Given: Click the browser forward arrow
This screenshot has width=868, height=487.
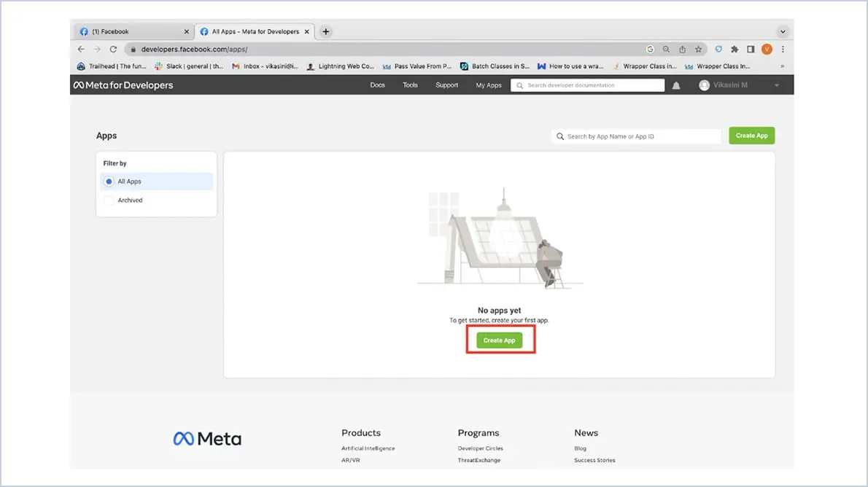Looking at the screenshot, I should point(97,50).
